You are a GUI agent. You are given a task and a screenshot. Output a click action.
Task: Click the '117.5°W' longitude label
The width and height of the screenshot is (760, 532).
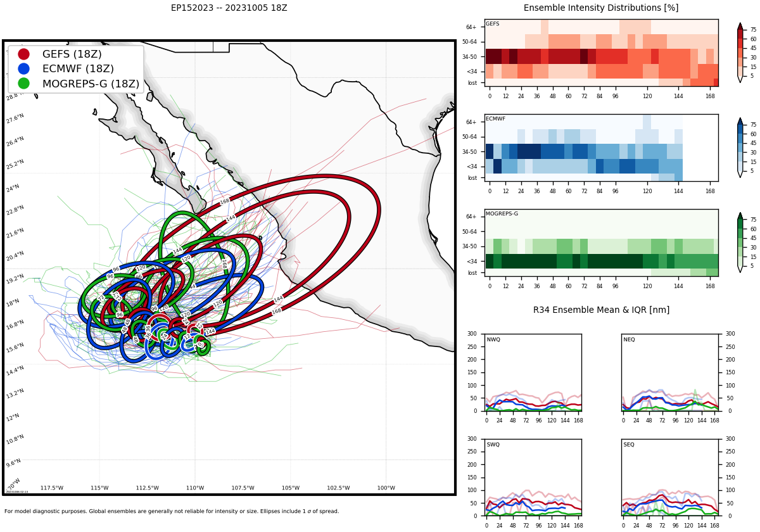pos(52,488)
